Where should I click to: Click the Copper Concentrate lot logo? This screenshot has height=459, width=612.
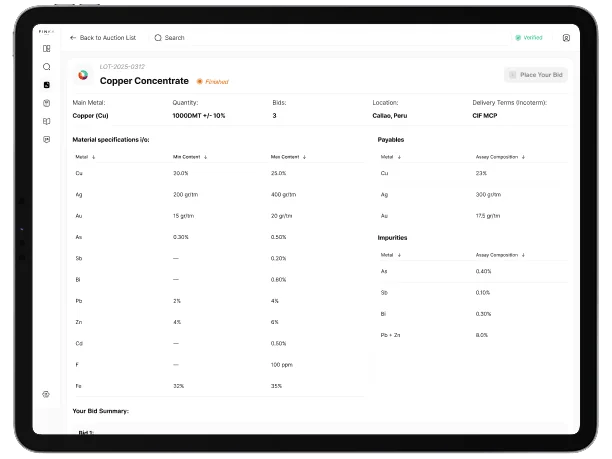[x=83, y=75]
